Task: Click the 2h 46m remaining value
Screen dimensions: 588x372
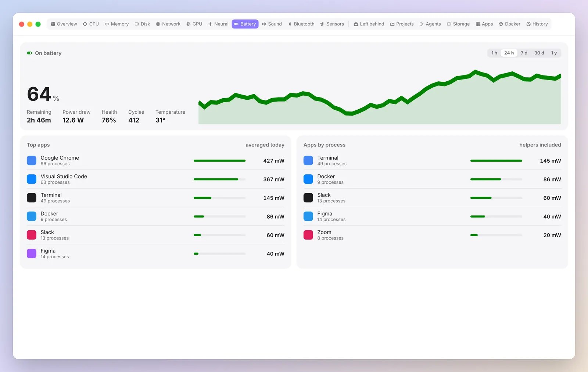Action: [39, 120]
